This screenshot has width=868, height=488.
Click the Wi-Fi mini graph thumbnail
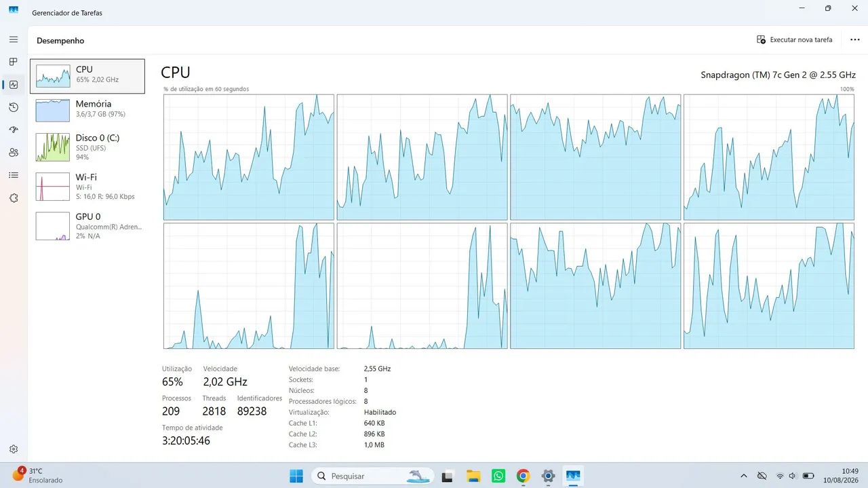click(x=53, y=187)
